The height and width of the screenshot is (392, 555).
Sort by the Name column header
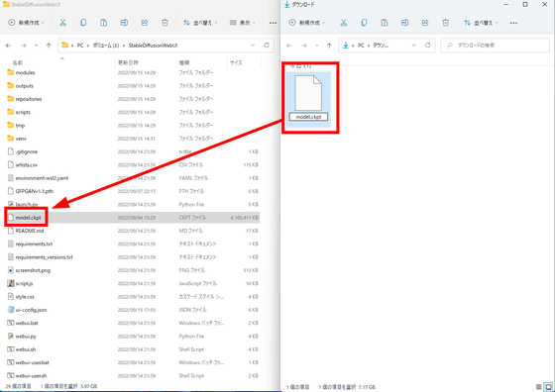(x=18, y=62)
